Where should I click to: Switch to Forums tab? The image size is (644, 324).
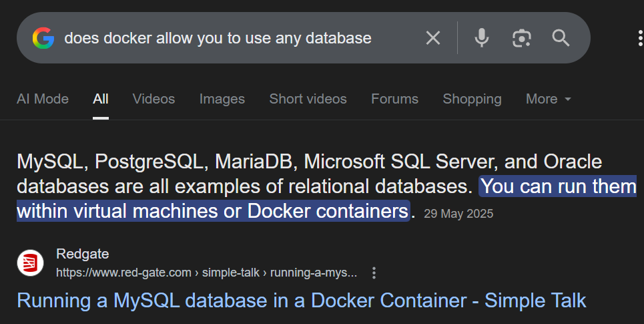click(x=394, y=99)
